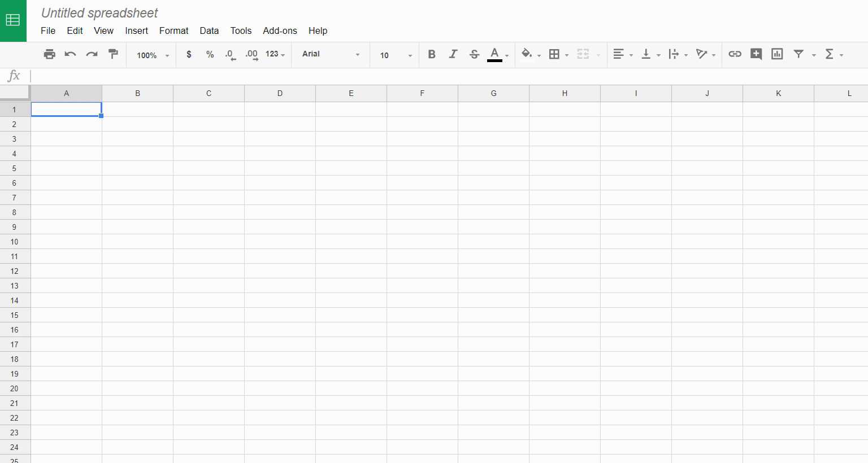Format as currency with dollar button
The height and width of the screenshot is (463, 868).
point(189,54)
